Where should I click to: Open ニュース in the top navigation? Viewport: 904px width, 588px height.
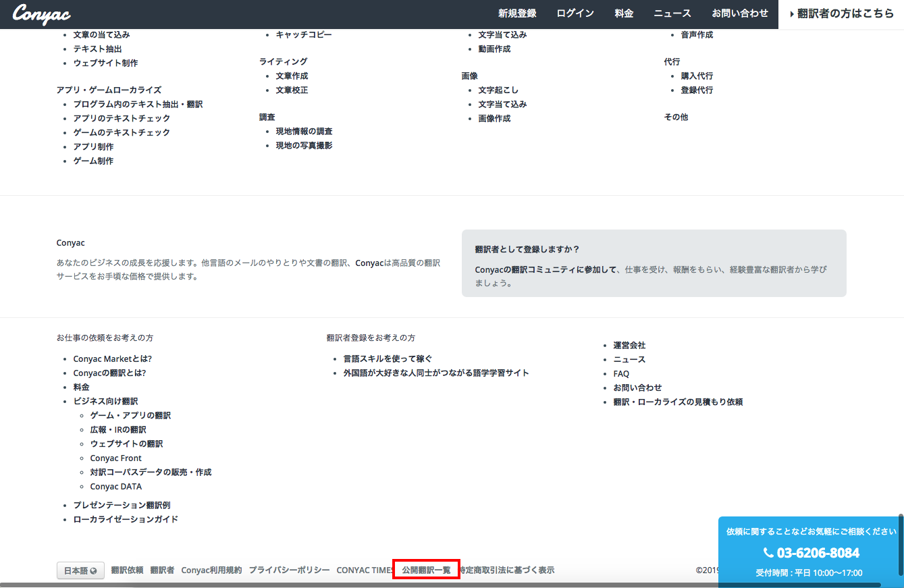tap(672, 14)
